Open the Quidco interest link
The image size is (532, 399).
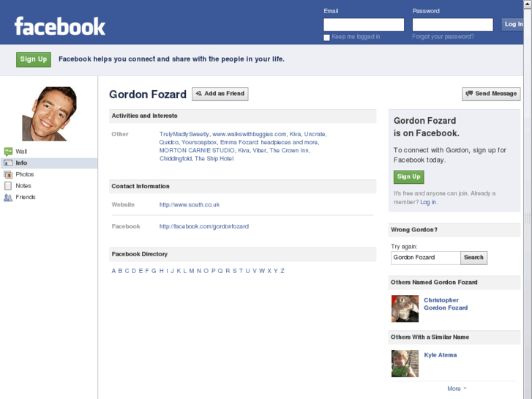coord(168,142)
